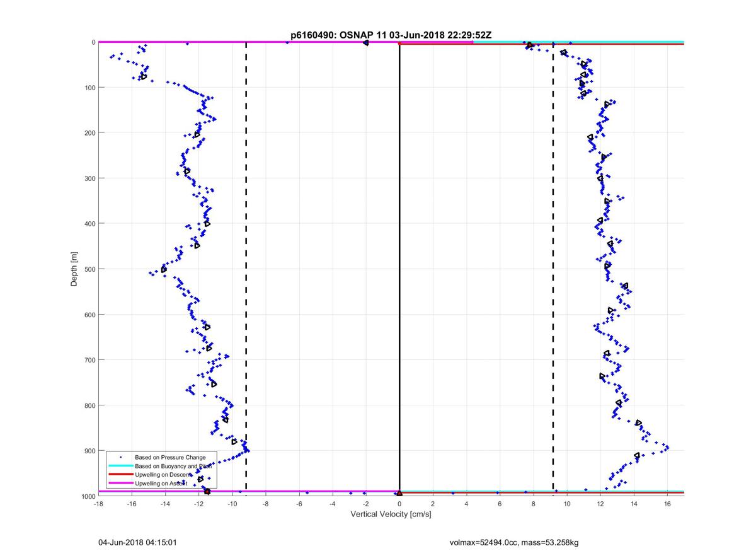Click the red line sample in the legend
The width and height of the screenshot is (756, 558).
[120, 474]
